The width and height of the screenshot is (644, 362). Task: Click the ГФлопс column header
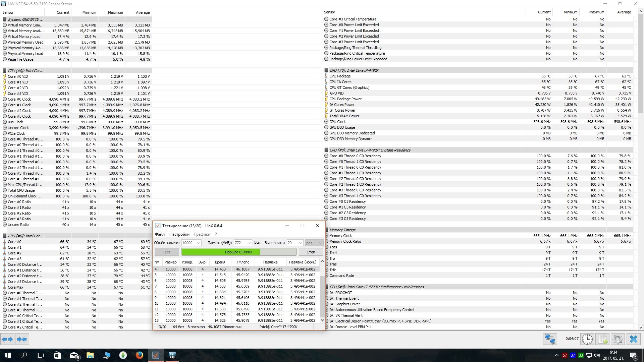tap(243, 262)
